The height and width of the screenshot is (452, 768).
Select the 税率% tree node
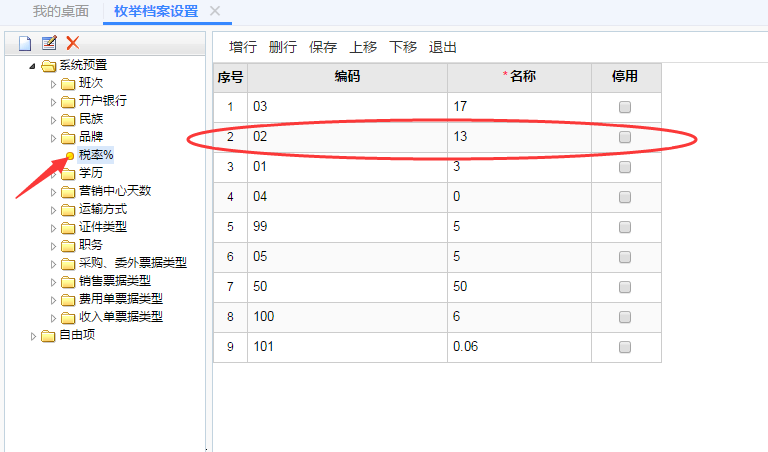click(96, 155)
